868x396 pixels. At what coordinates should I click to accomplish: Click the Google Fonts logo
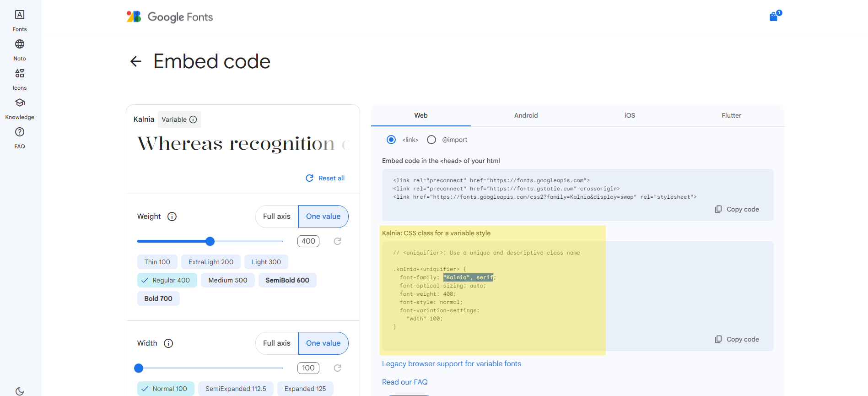(170, 17)
